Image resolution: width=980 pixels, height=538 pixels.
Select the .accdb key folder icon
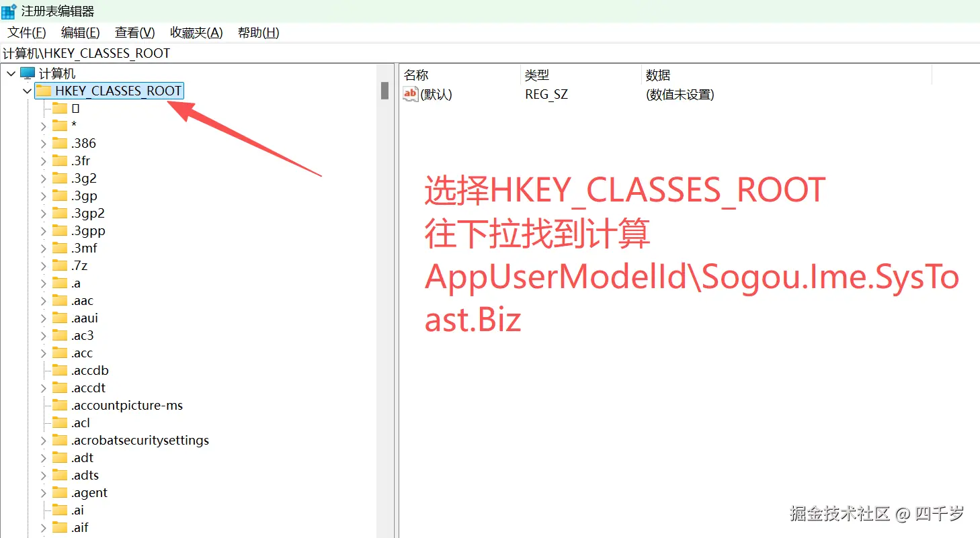[59, 369]
